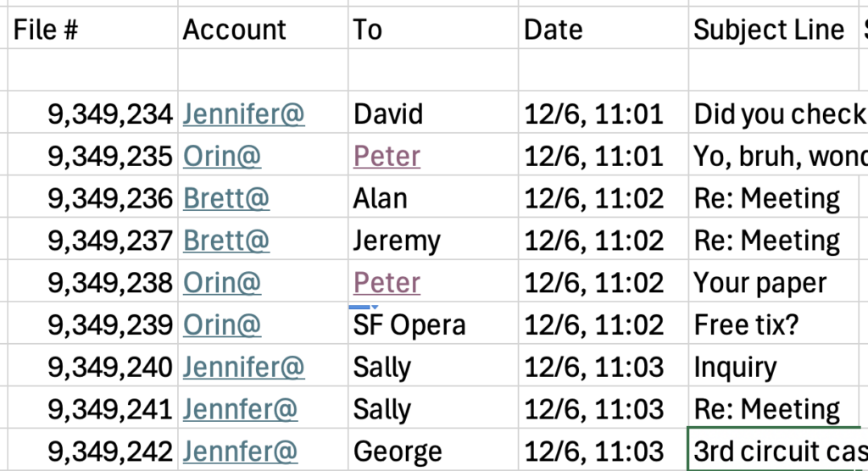Select the File # header cell
The width and height of the screenshot is (868, 471).
tap(92, 30)
